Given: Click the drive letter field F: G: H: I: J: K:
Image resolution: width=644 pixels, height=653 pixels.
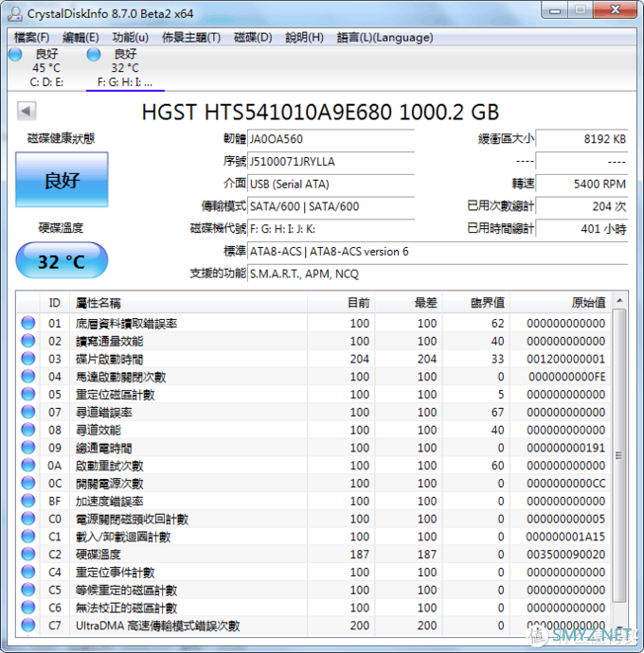Looking at the screenshot, I should click(x=331, y=229).
